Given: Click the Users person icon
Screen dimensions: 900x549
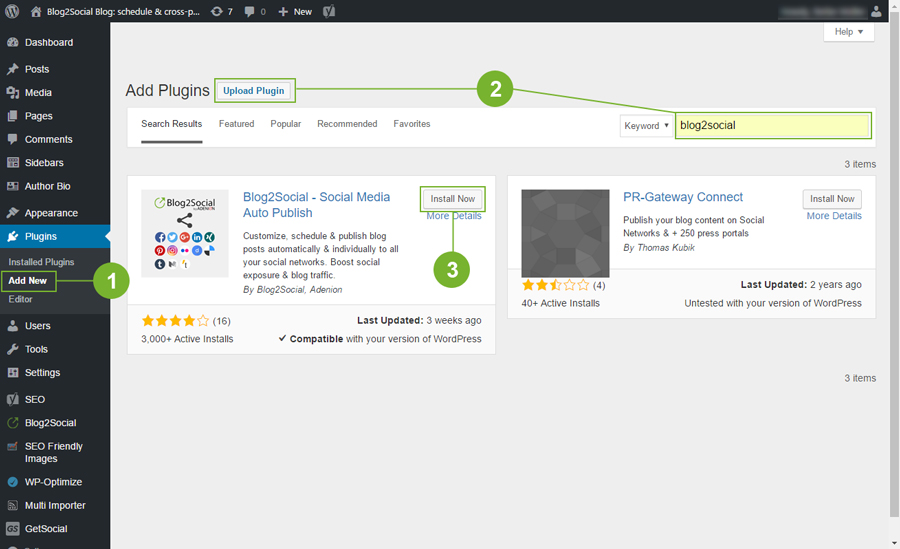Looking at the screenshot, I should (x=13, y=326).
